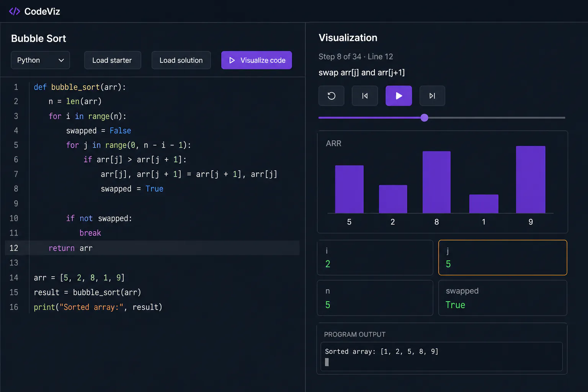The width and height of the screenshot is (588, 392).
Task: Click the print statement on line 16
Action: [x=98, y=307]
